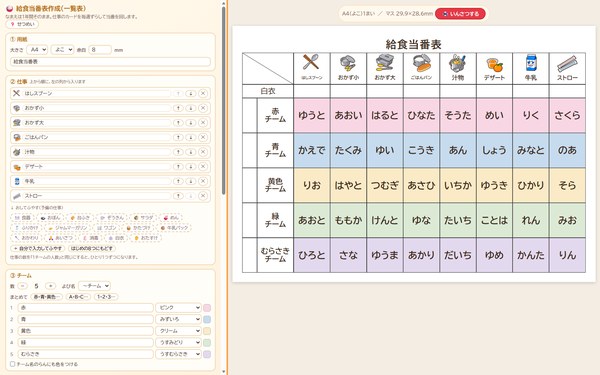Open the クリーム color dropdown for team 3

178,331
